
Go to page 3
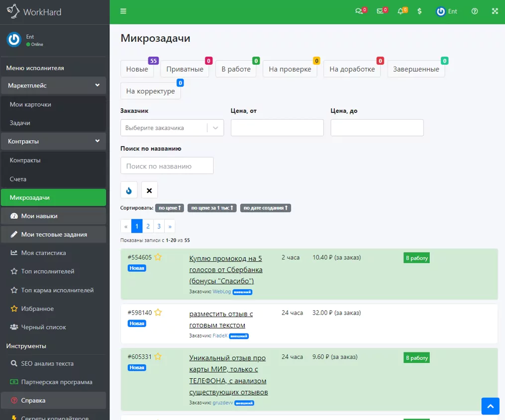[159, 226]
